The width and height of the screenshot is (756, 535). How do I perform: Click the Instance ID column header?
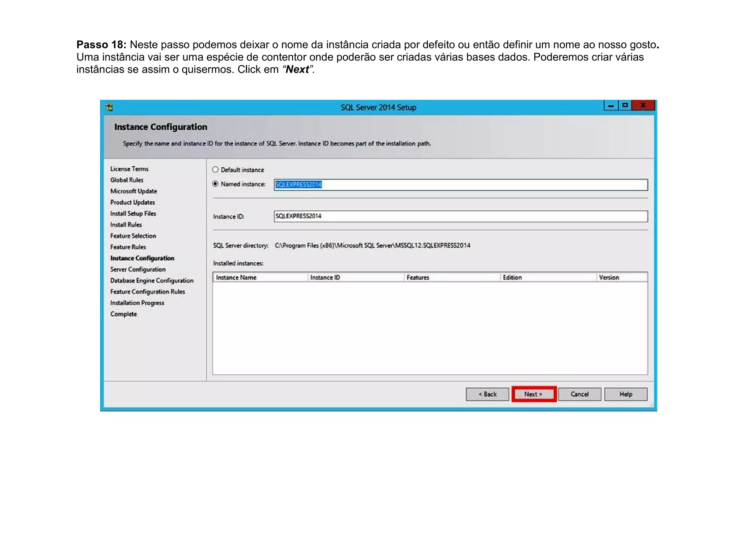pyautogui.click(x=355, y=277)
